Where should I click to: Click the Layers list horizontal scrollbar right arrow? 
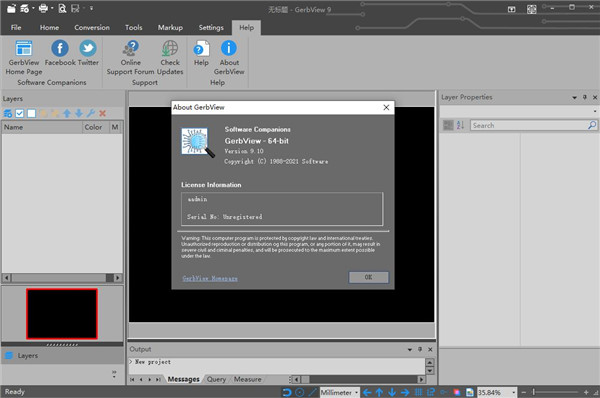pos(118,278)
